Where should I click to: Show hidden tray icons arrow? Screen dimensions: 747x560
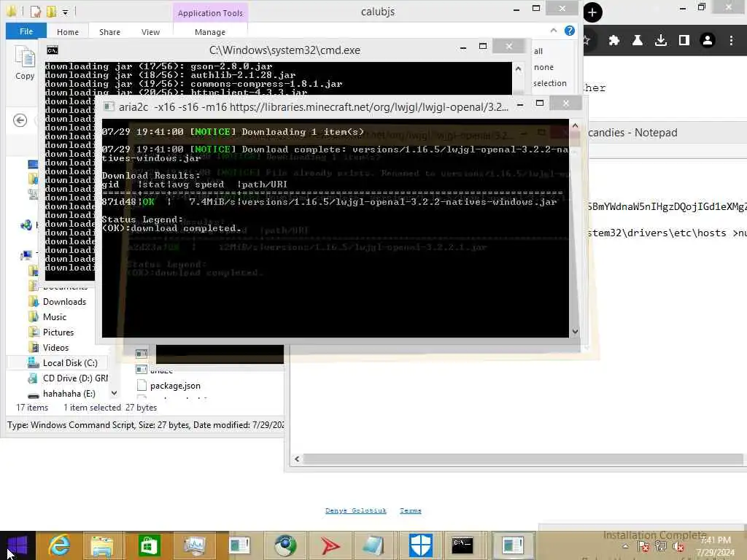[x=625, y=547]
